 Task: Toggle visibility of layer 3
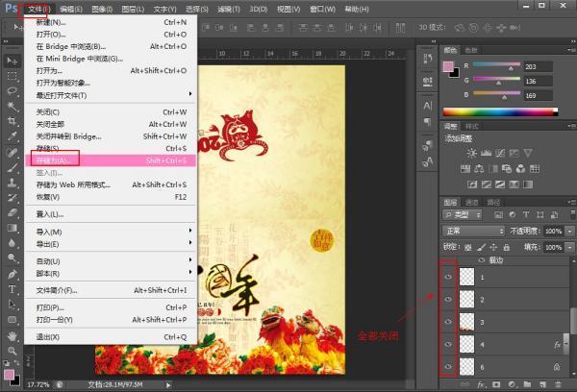coord(448,322)
